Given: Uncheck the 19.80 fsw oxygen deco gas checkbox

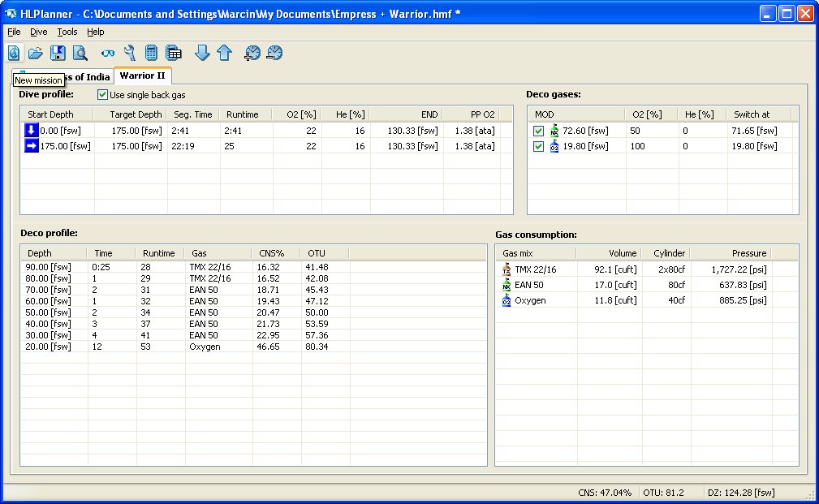Looking at the screenshot, I should 539,146.
